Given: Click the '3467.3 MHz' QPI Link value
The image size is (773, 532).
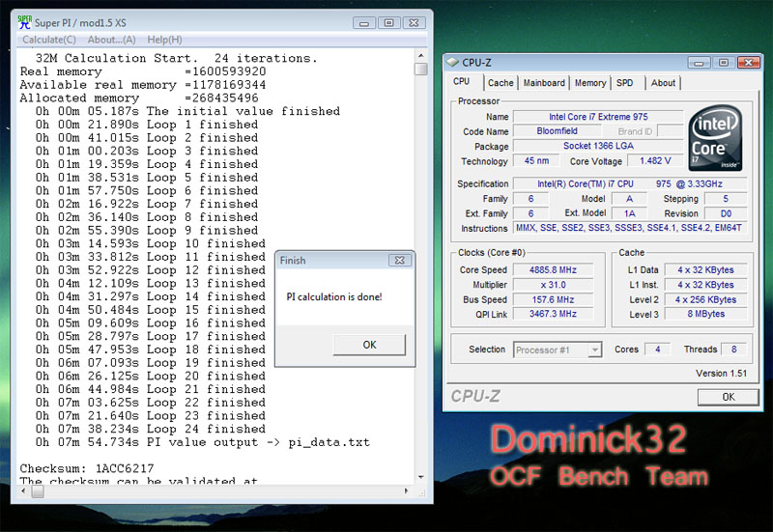Looking at the screenshot, I should (553, 314).
